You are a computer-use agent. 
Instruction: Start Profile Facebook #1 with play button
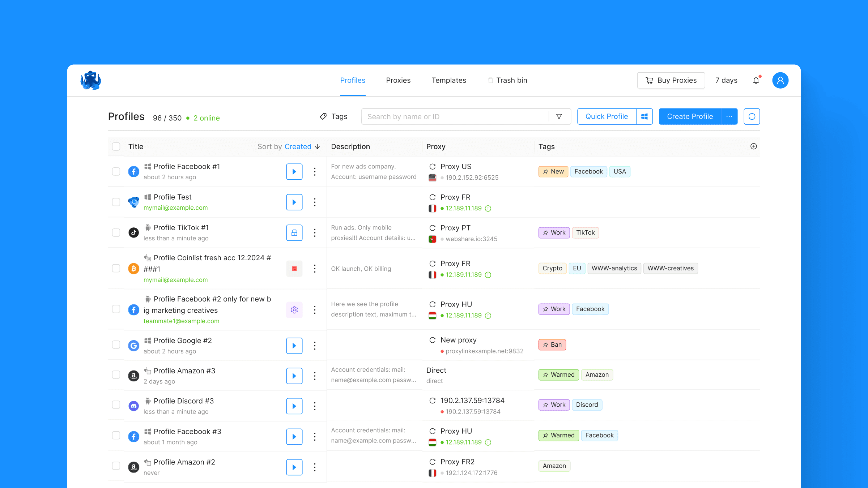click(x=294, y=171)
